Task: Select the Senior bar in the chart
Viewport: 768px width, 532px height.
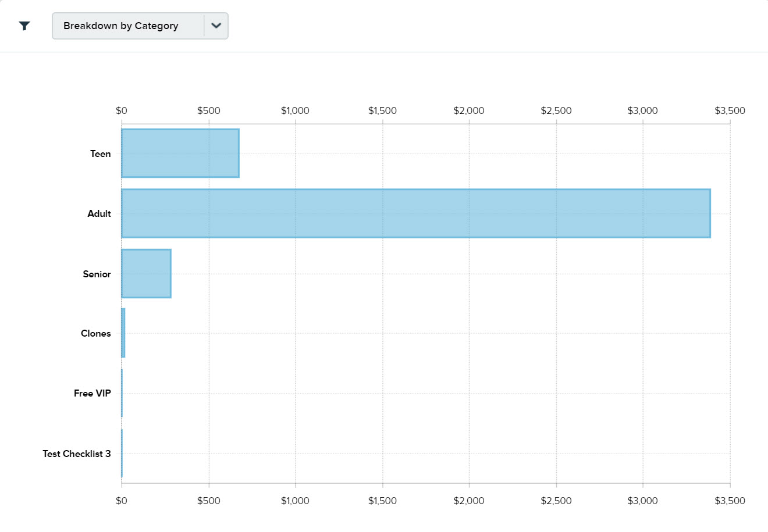Action: coord(146,274)
